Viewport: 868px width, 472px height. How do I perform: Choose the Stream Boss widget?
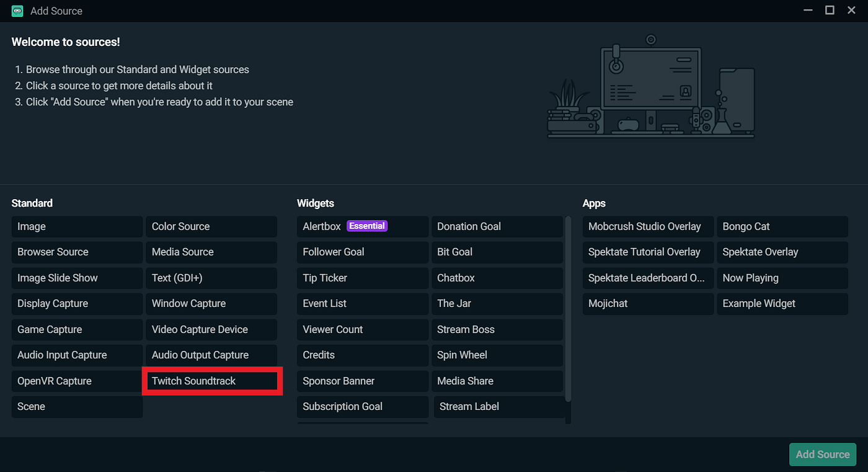[497, 329]
